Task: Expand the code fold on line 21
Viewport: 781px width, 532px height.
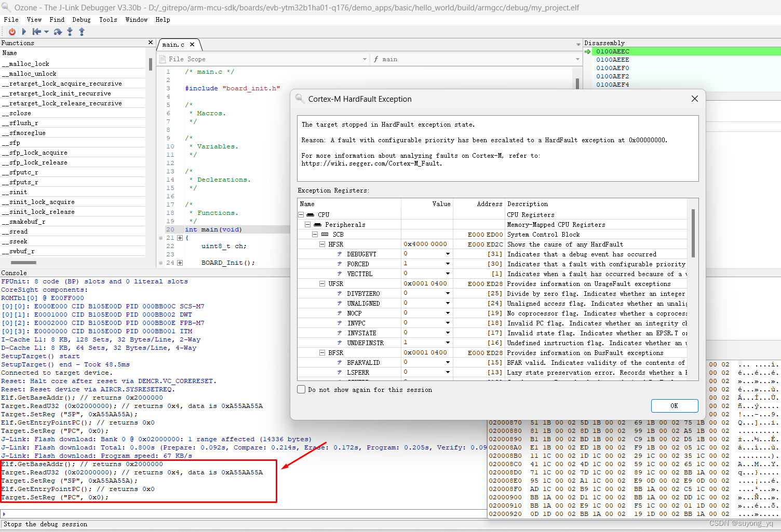Action: [180, 238]
